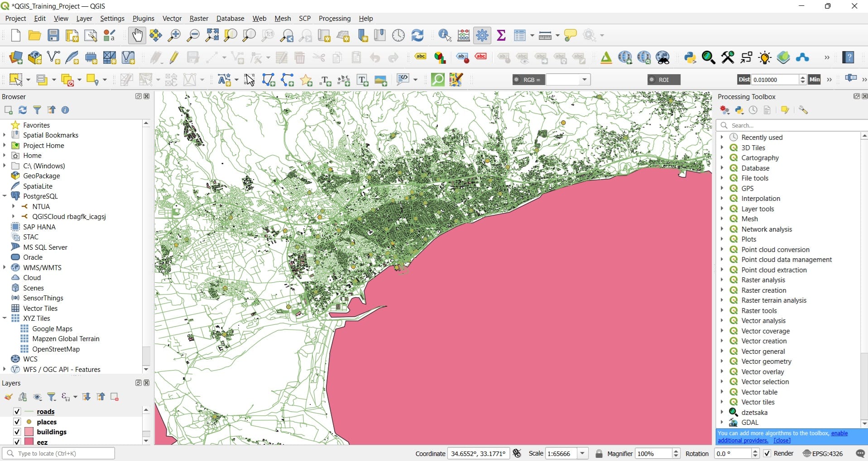Viewport: 868px width, 461px height.
Task: Open statistical summary sigma icon
Action: [501, 35]
